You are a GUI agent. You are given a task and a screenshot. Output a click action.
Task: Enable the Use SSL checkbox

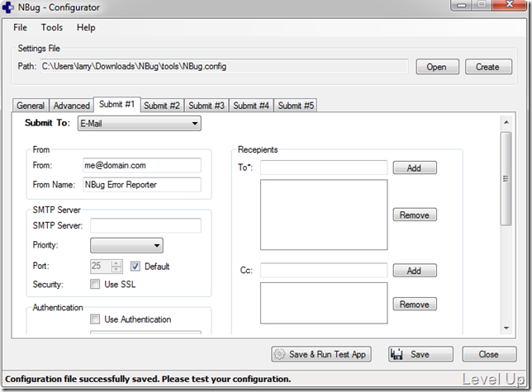click(95, 284)
